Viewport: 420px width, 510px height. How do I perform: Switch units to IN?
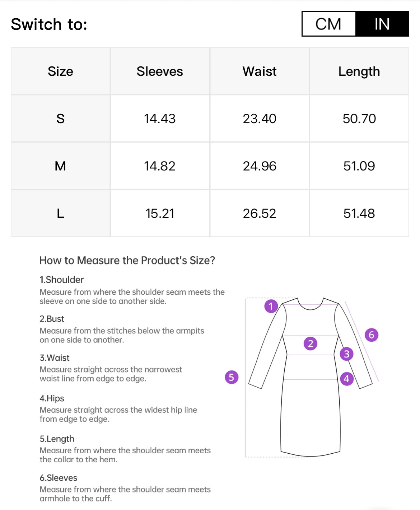(x=382, y=24)
